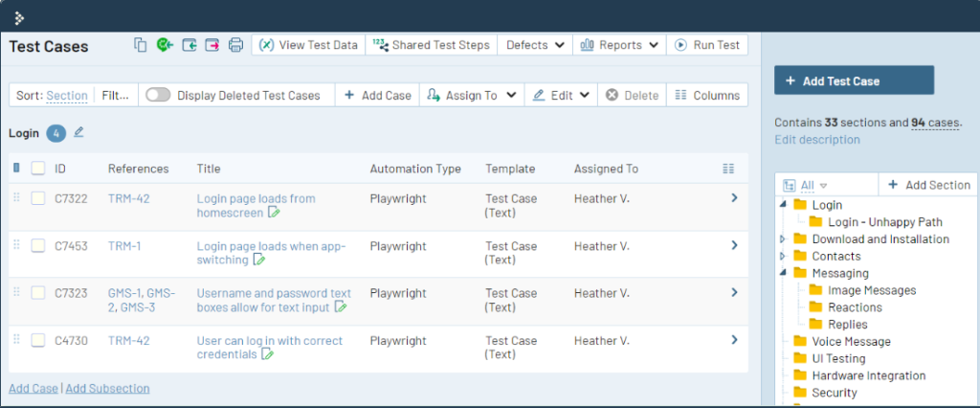Click edit icon beside 'Login page loads when app-switching'
980x408 pixels.
pyautogui.click(x=258, y=260)
